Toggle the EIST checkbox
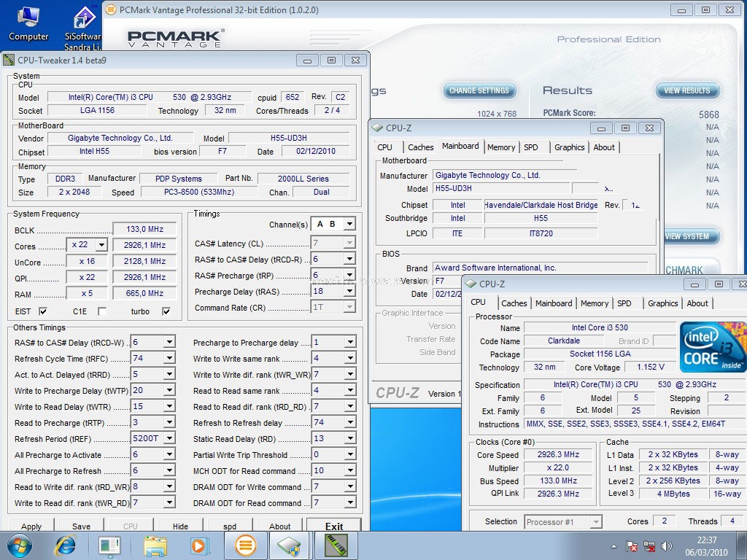The width and height of the screenshot is (747, 560). [x=43, y=311]
